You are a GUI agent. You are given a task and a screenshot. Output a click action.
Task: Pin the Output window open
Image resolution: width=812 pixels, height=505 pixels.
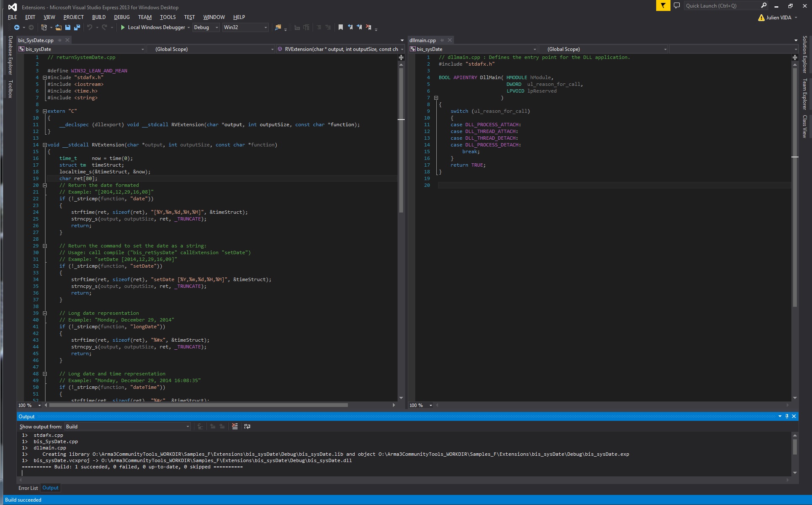click(787, 416)
